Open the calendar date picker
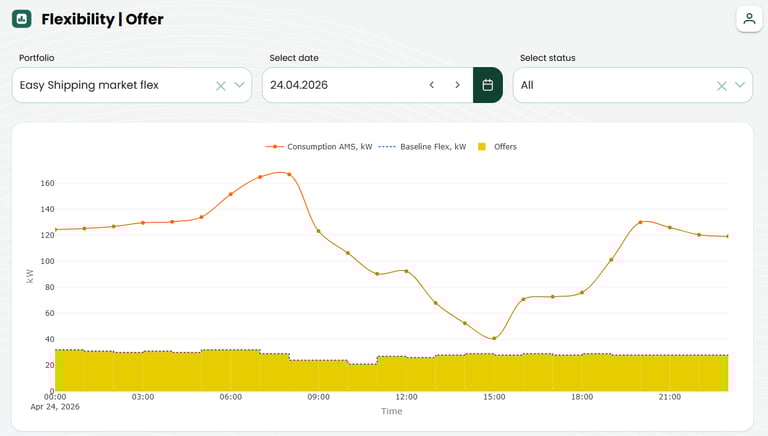The image size is (768, 436). tap(487, 85)
